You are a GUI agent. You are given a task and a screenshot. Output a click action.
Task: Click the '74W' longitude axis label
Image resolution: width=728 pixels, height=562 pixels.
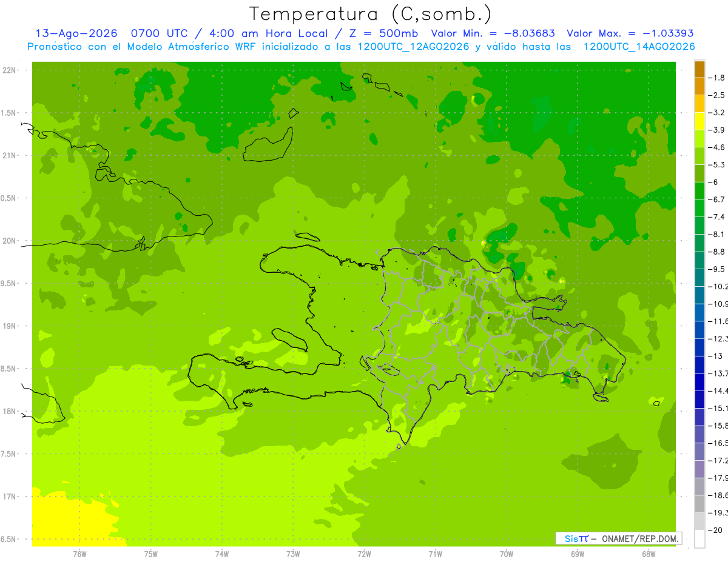[x=222, y=554]
